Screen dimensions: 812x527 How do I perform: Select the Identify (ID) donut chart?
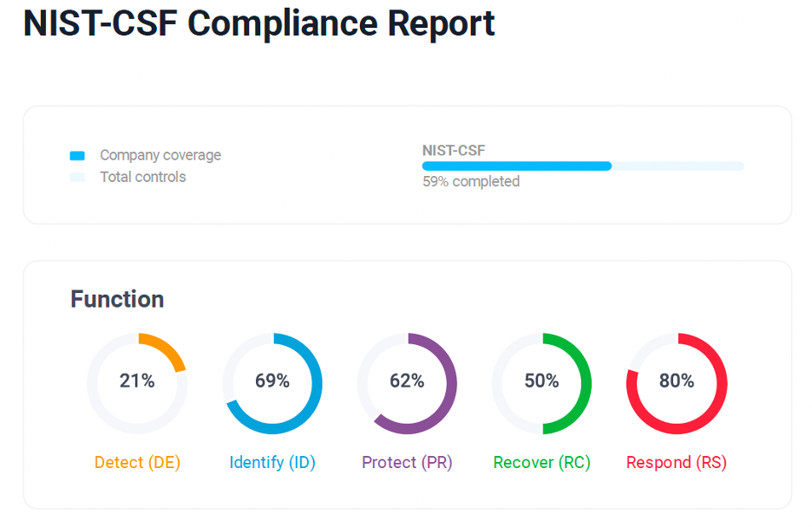coord(272,381)
